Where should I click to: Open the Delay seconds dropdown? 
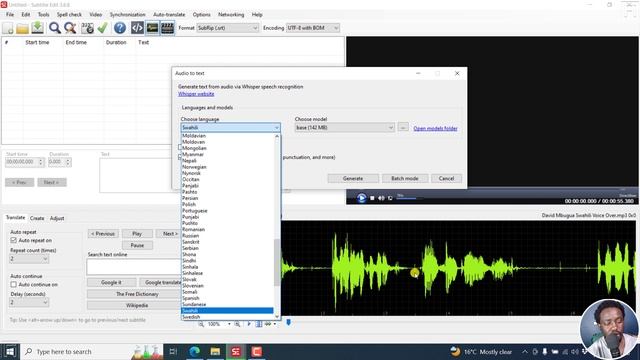[x=29, y=302]
